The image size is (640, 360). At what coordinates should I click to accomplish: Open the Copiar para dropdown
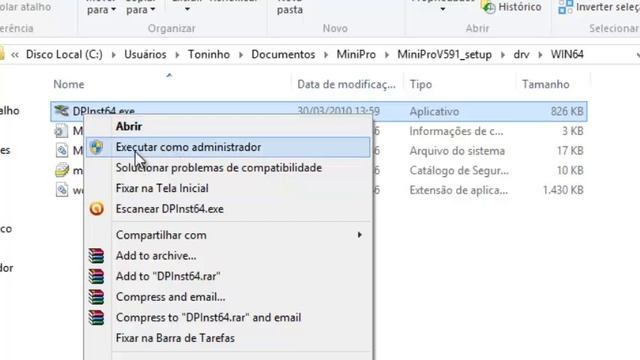140,8
